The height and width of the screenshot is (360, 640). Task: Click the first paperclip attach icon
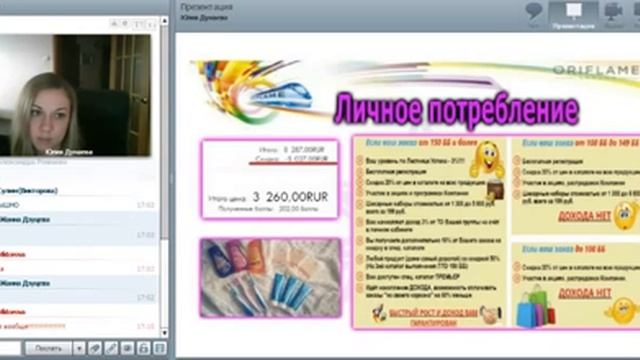click(95, 349)
